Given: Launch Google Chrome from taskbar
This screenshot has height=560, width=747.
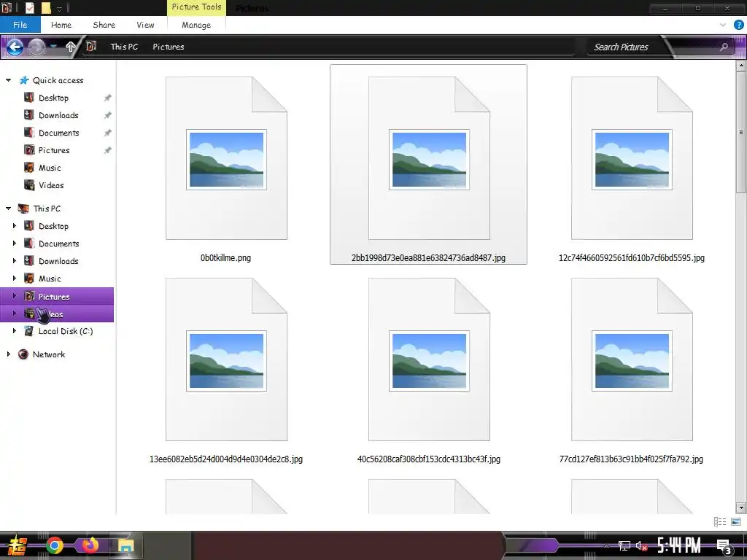Looking at the screenshot, I should pyautogui.click(x=54, y=545).
